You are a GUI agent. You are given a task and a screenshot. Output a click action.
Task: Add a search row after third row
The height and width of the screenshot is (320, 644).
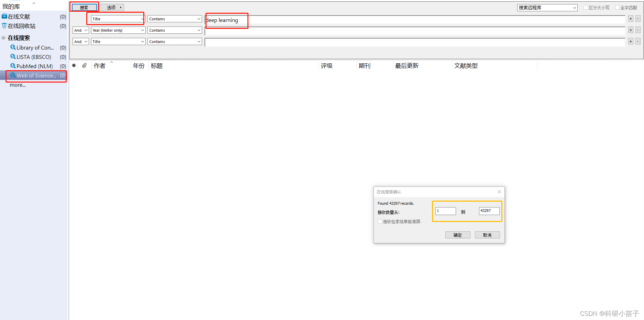(x=631, y=41)
